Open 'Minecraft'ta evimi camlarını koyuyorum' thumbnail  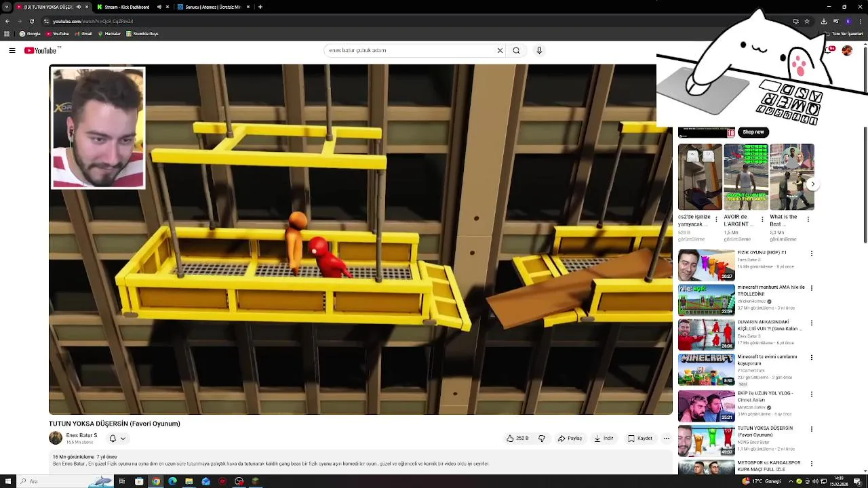tap(706, 369)
